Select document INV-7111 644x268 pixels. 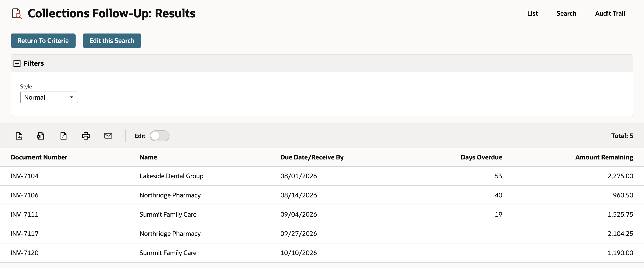pos(25,214)
